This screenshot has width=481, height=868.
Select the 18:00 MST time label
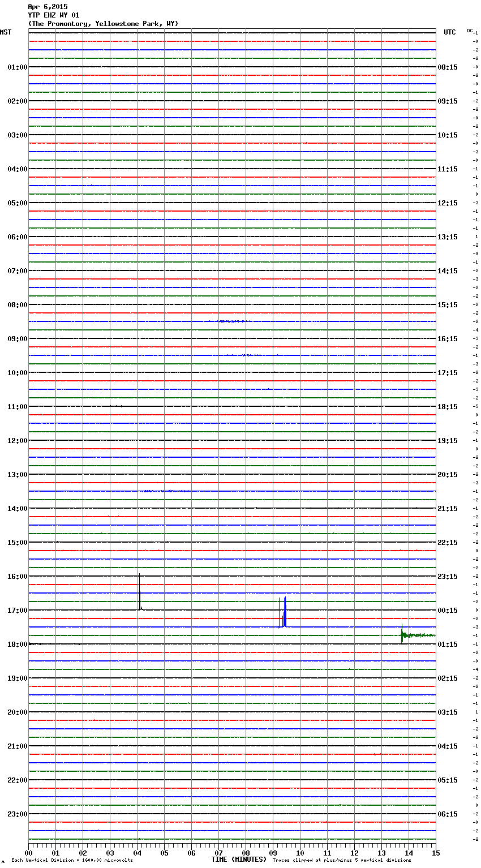coord(18,644)
